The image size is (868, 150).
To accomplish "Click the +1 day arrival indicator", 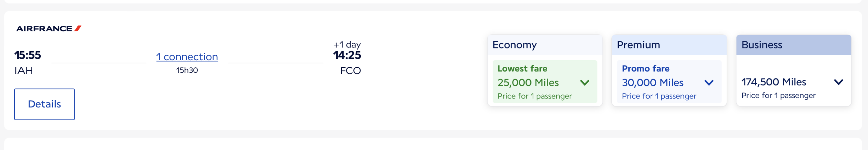I will tap(347, 45).
